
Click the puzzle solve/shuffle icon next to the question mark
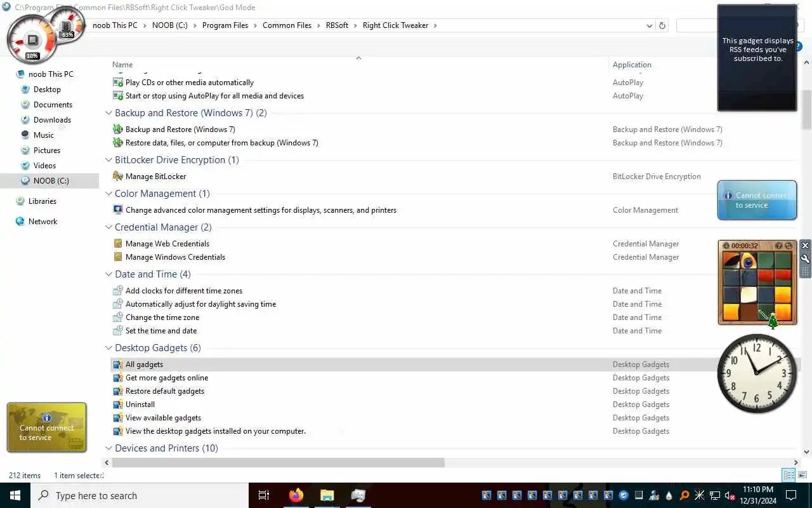[789, 246]
